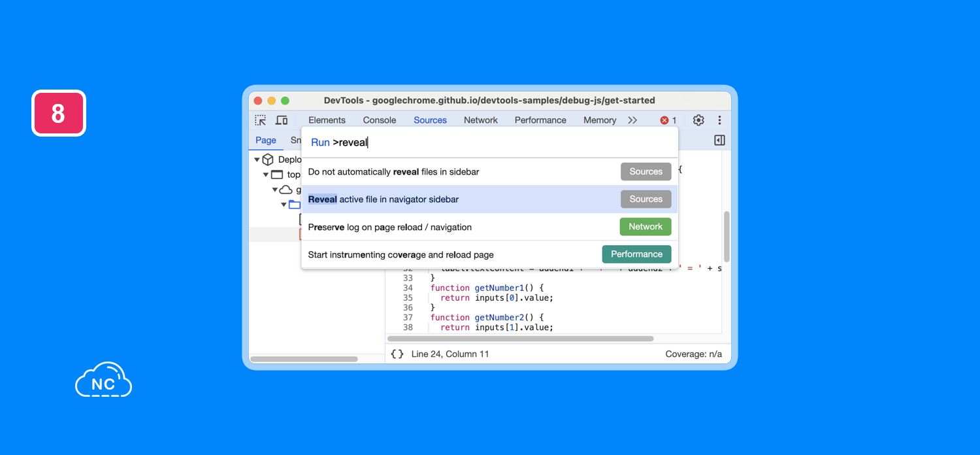
Task: Open DevTools settings gear
Action: 698,120
